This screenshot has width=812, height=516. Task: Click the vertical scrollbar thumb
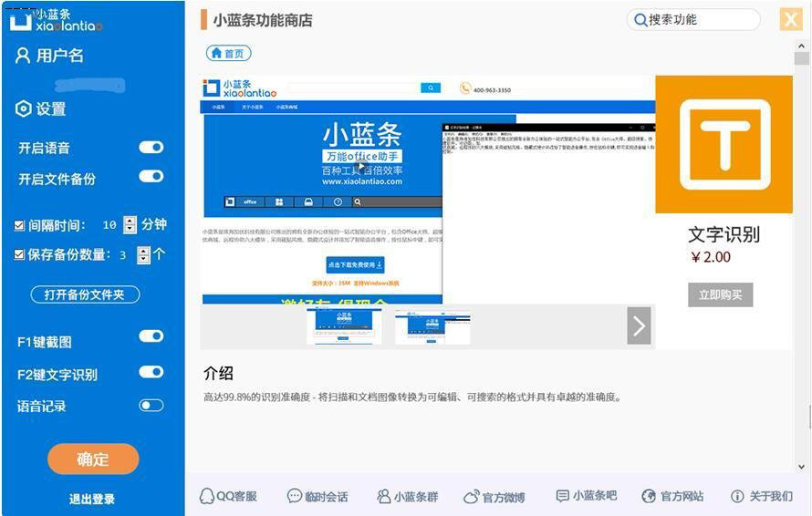pyautogui.click(x=802, y=58)
